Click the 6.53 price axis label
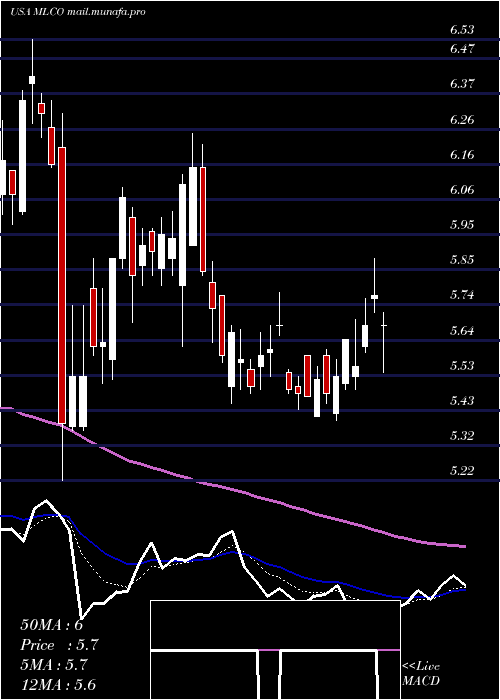Screen dimensions: 500x700 coord(462,30)
